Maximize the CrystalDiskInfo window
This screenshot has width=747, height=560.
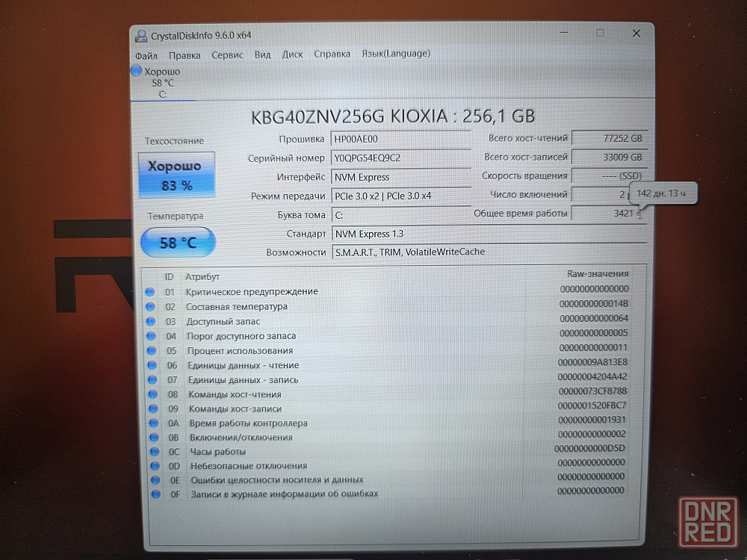coord(601,33)
